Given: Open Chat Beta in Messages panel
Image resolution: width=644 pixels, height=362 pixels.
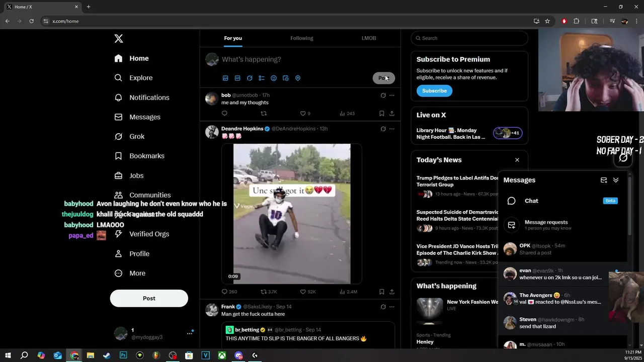Looking at the screenshot, I should click(x=562, y=201).
